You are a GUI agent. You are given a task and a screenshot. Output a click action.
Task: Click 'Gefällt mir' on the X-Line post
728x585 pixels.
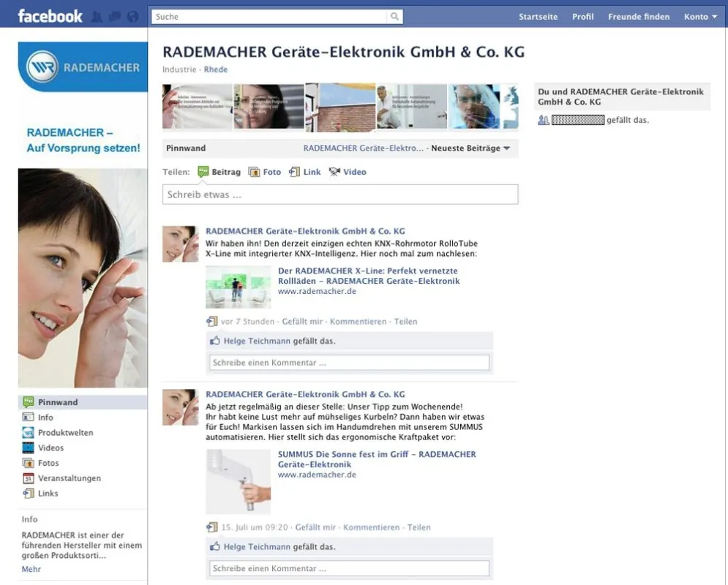pos(302,322)
